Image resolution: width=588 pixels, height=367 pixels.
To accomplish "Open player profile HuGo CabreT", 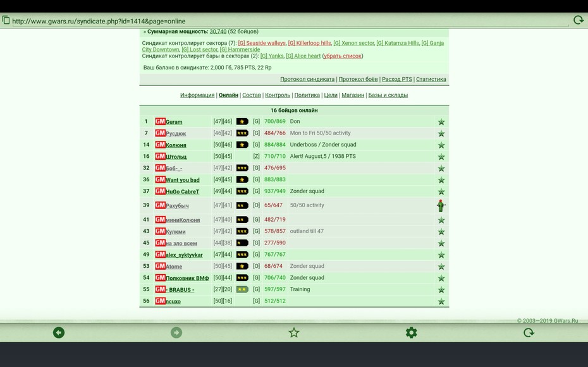I will click(183, 191).
